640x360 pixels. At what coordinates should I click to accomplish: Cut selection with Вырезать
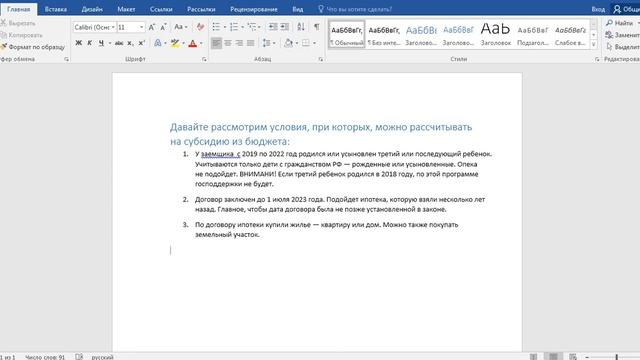[x=18, y=23]
